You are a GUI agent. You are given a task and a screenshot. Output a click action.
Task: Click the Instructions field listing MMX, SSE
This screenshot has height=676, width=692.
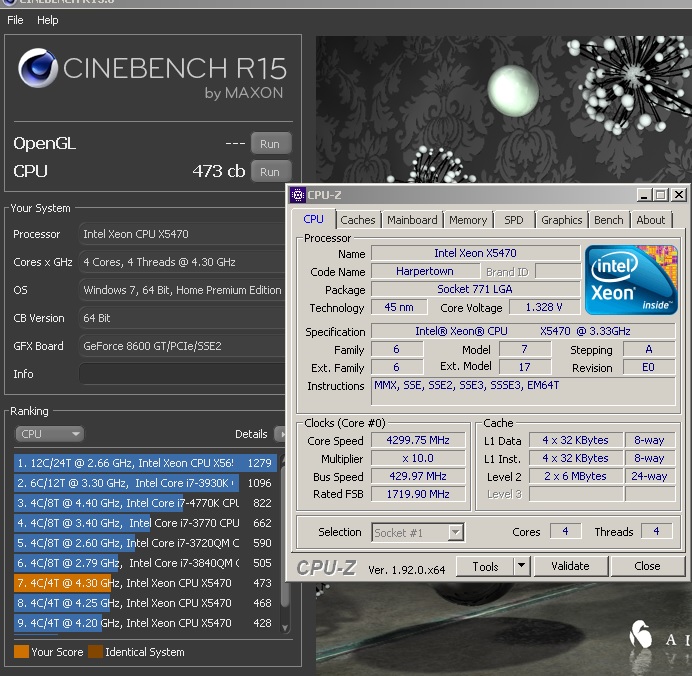tap(523, 391)
